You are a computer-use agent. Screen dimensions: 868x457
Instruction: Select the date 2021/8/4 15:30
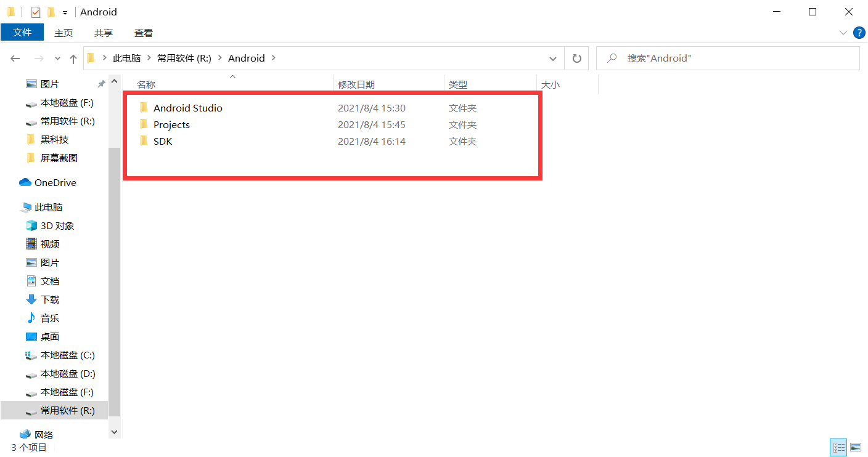point(372,108)
